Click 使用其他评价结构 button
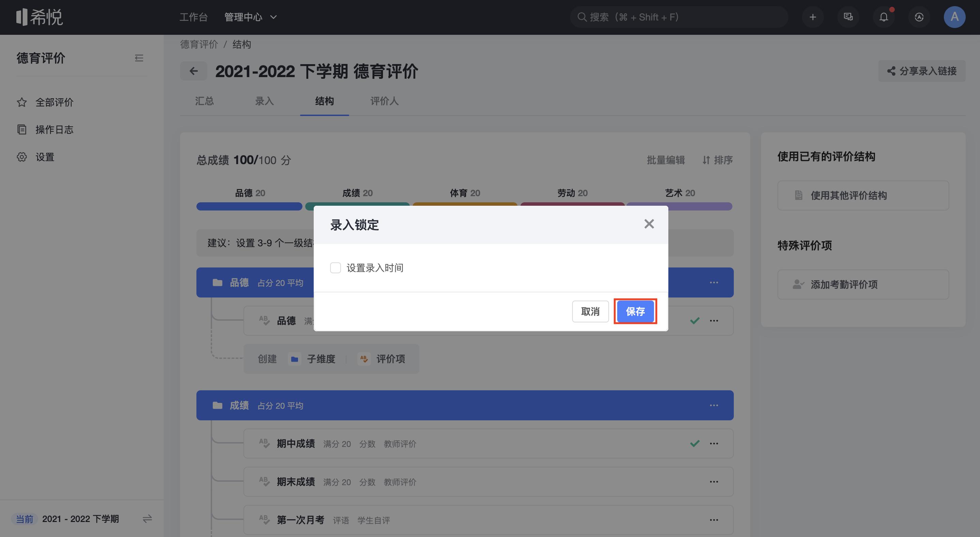 click(x=863, y=195)
